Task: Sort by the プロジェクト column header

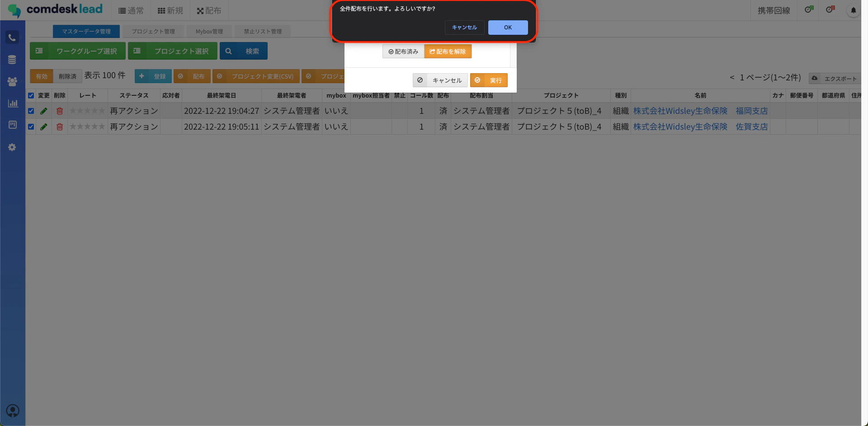Action: tap(561, 95)
